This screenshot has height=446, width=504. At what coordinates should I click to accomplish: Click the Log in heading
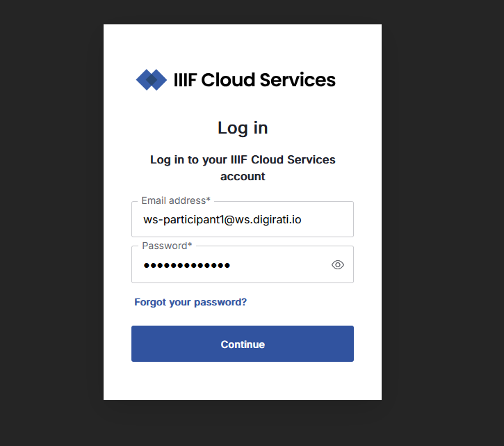pos(243,128)
